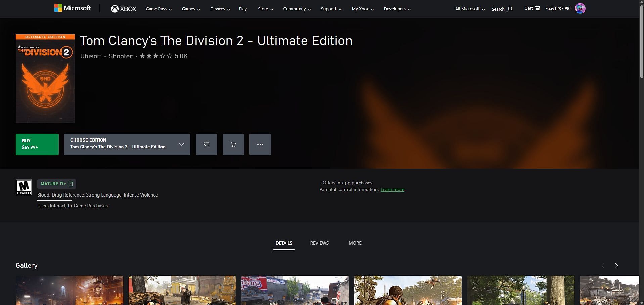Open first gallery screenshot of industrial interior
Viewport: 644px width, 305px height.
coord(70,290)
